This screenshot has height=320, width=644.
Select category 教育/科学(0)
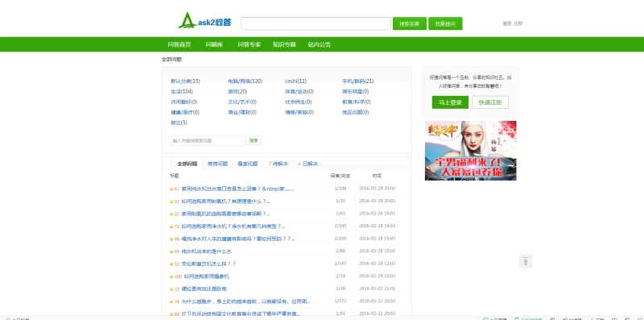tap(357, 102)
